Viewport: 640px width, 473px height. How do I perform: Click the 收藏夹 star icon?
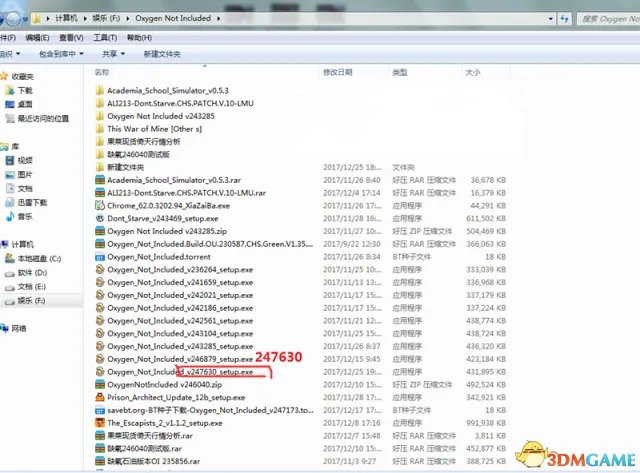pos(4,76)
